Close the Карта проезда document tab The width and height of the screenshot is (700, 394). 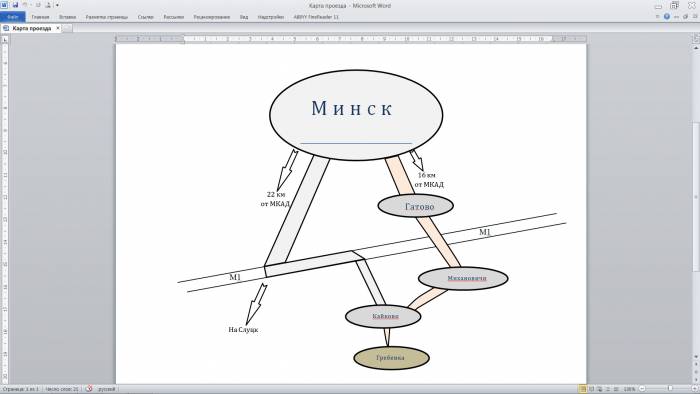point(58,28)
